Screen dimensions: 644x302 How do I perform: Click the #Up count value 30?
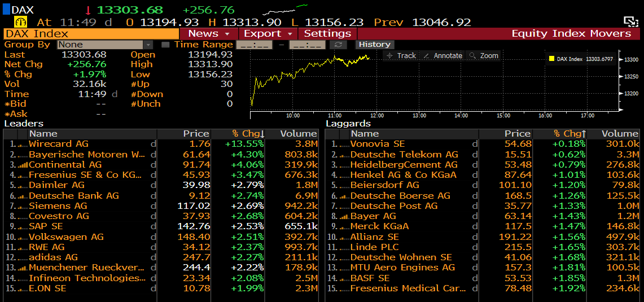[x=227, y=84]
